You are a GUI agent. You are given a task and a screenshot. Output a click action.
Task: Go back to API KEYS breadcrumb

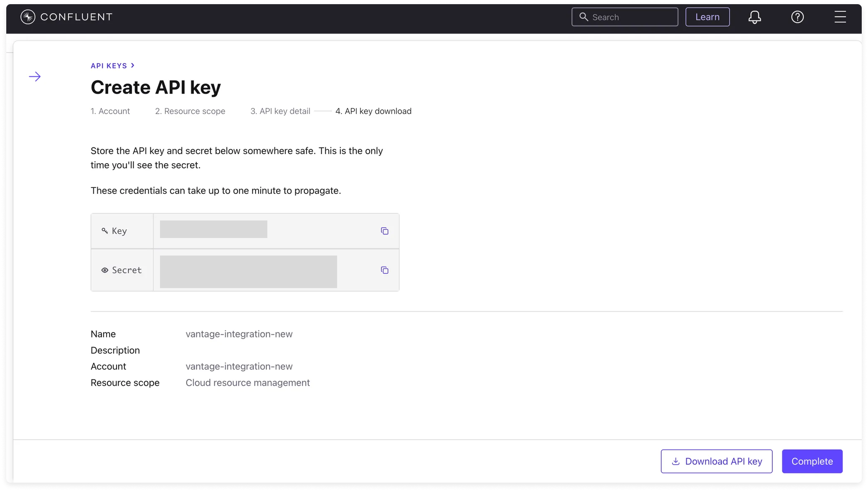(109, 66)
